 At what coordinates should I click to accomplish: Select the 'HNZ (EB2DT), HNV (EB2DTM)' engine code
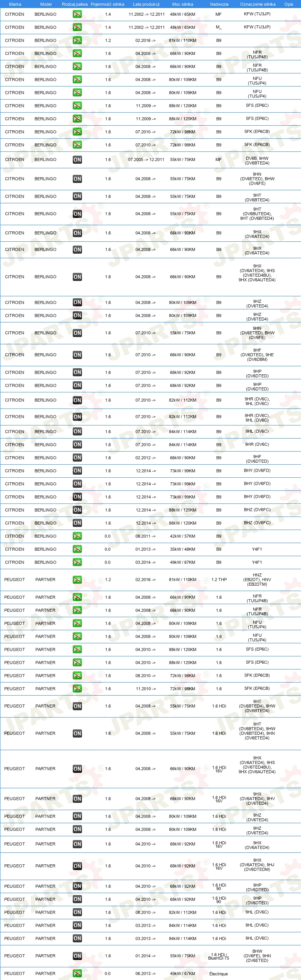pyautogui.click(x=257, y=580)
